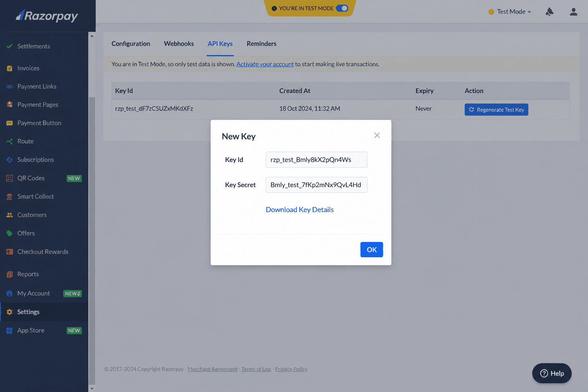The height and width of the screenshot is (392, 588).
Task: Click the Offers tag icon
Action: point(10,233)
